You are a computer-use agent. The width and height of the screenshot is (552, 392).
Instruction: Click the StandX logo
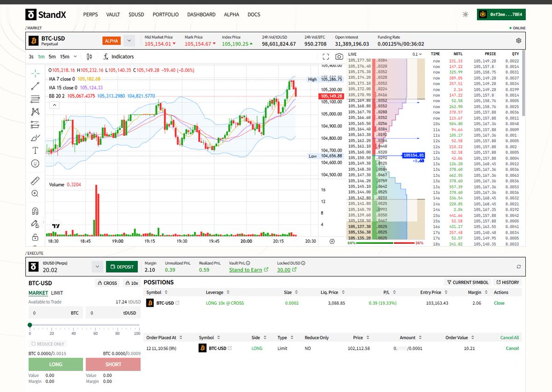point(46,15)
